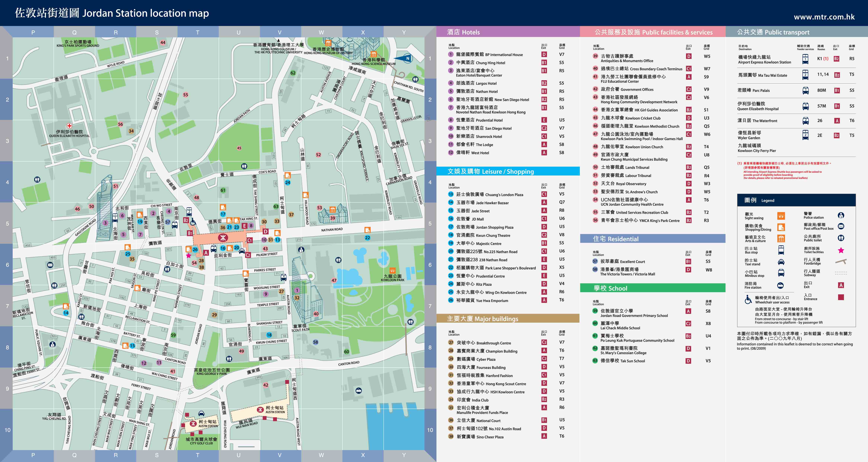
Task: Select the Footbridge symbol in the Legend
Action: [x=841, y=261]
